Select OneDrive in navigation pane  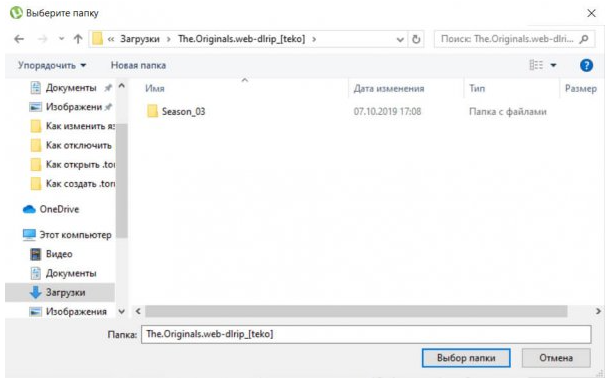tap(51, 209)
